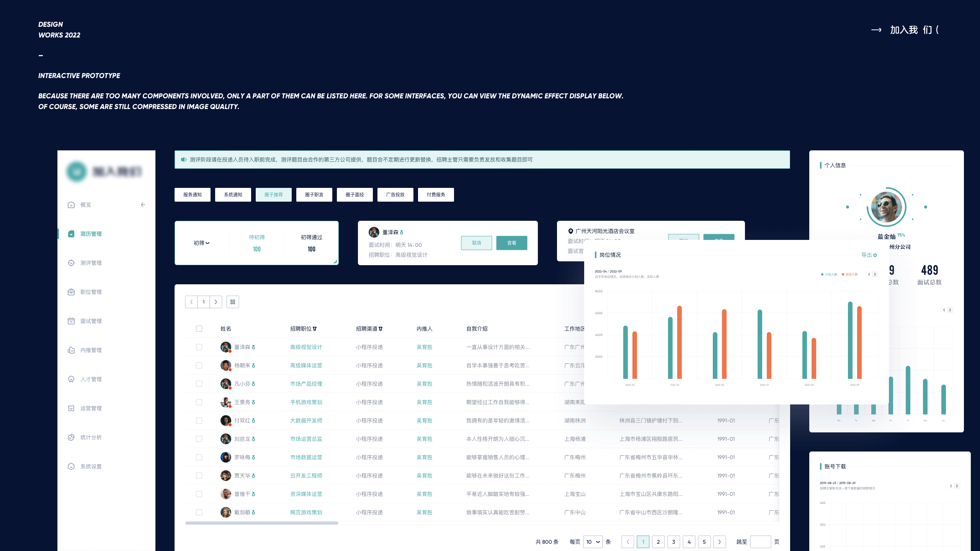This screenshot has height=551, width=980.
Task: Click the 跳至 page number input field
Action: pyautogui.click(x=761, y=542)
